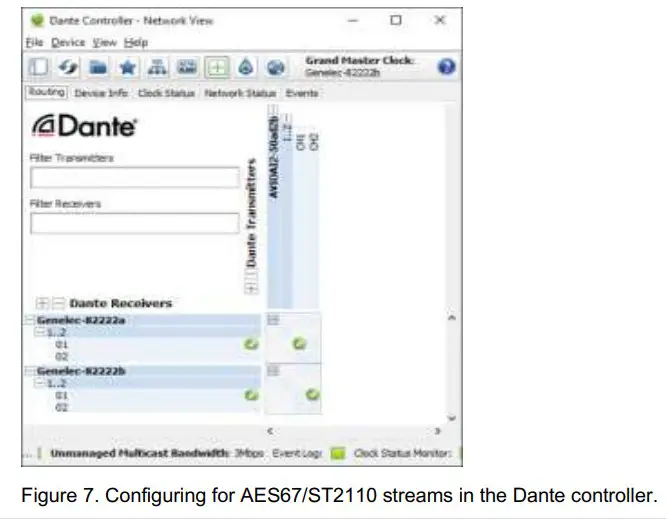Collapse all with minus beside Dante Receivers
This screenshot has width=666, height=520.
click(58, 303)
